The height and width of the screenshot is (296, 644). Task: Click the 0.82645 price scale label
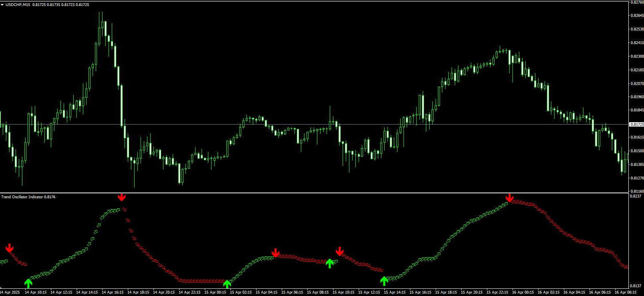point(637,16)
